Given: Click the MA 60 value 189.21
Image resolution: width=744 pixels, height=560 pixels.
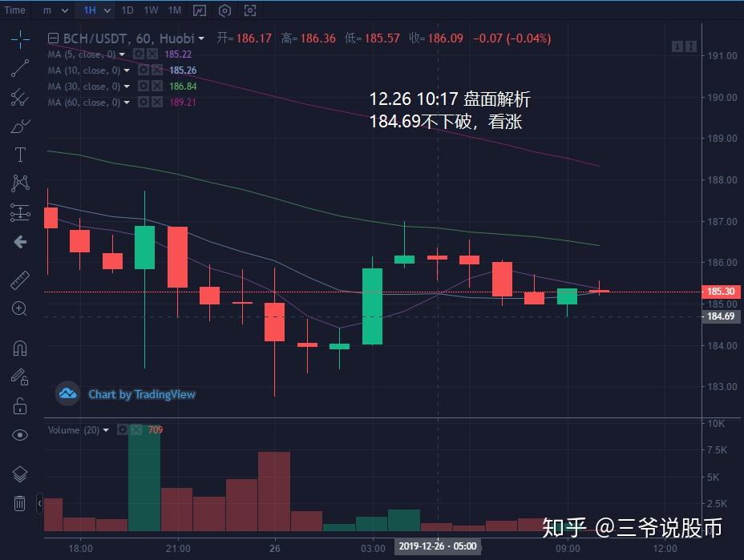Looking at the screenshot, I should pyautogui.click(x=183, y=103).
